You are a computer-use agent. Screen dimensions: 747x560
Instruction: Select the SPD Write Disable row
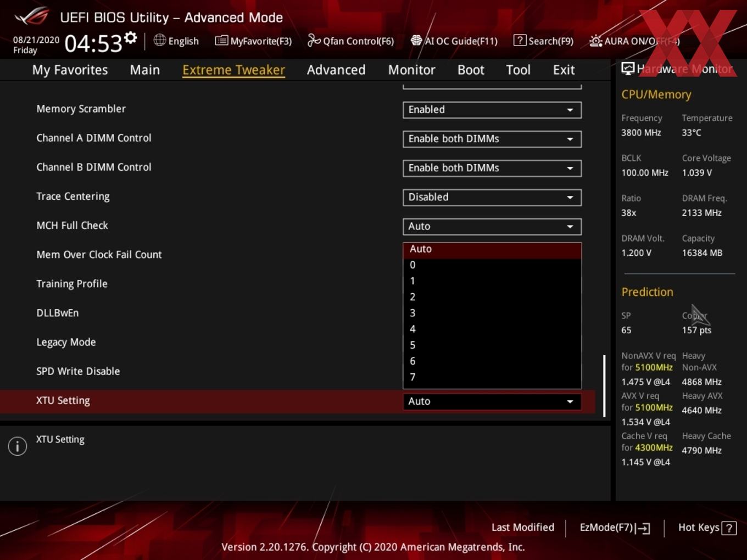[x=78, y=371]
